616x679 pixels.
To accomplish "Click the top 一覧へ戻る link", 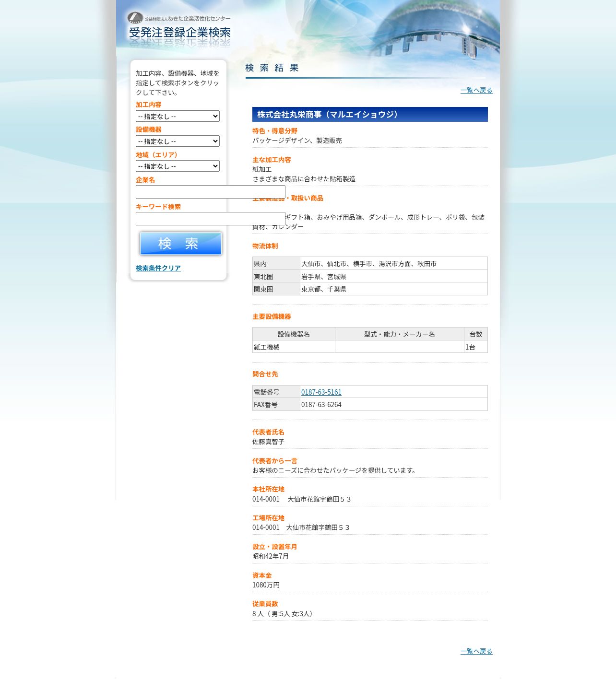I will click(476, 90).
